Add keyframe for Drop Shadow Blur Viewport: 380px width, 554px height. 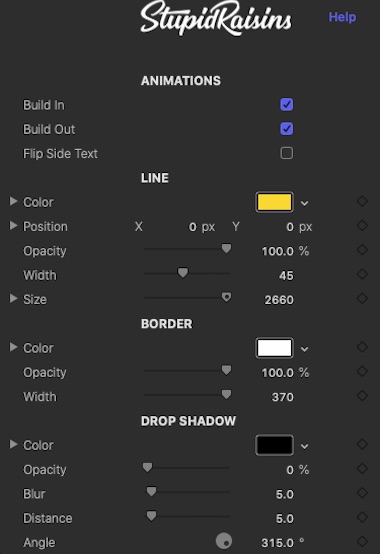[362, 493]
